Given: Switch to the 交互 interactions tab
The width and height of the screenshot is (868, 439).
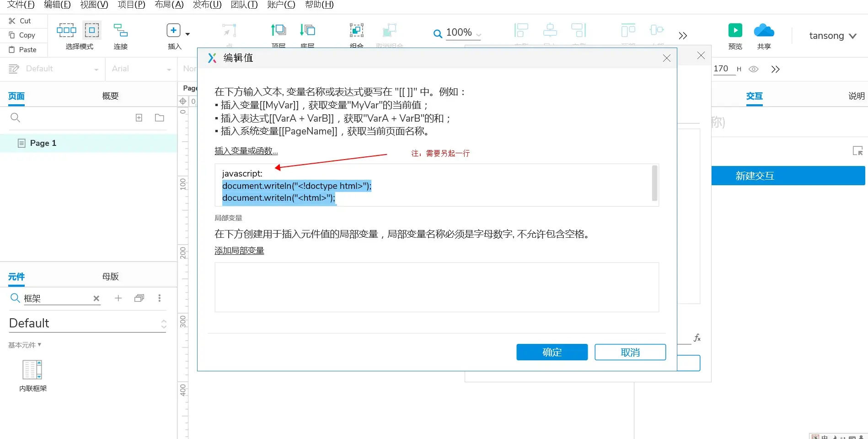Looking at the screenshot, I should 755,96.
